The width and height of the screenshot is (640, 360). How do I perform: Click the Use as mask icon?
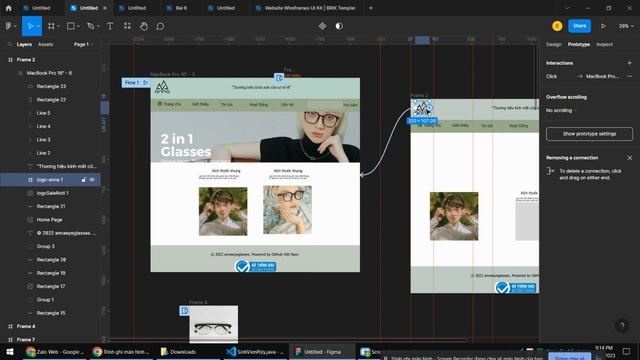[x=339, y=26]
